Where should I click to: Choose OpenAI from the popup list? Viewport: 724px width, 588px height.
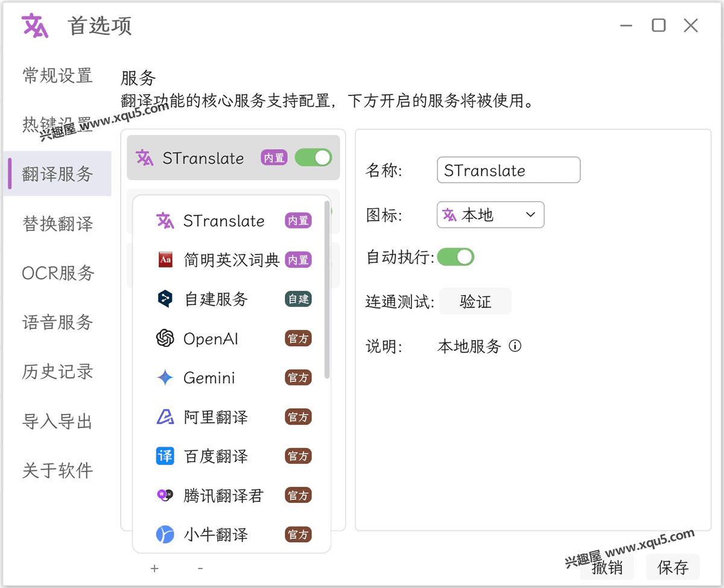[x=232, y=338]
